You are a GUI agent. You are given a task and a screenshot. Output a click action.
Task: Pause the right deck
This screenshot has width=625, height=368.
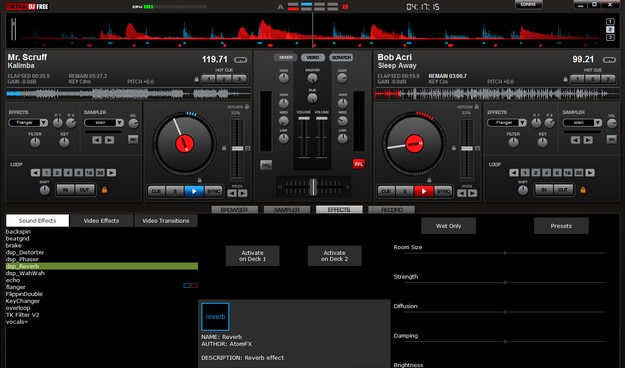405,191
